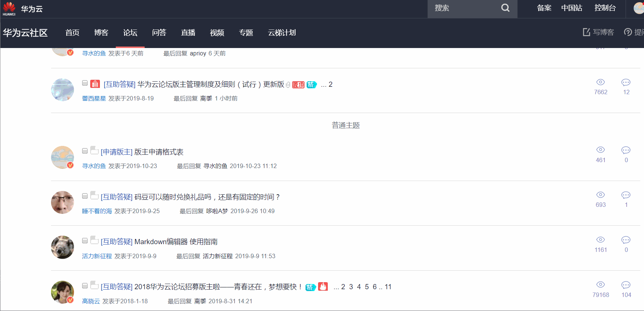Filter by the [申请版主] category tag
This screenshot has width=644, height=311.
(x=117, y=152)
